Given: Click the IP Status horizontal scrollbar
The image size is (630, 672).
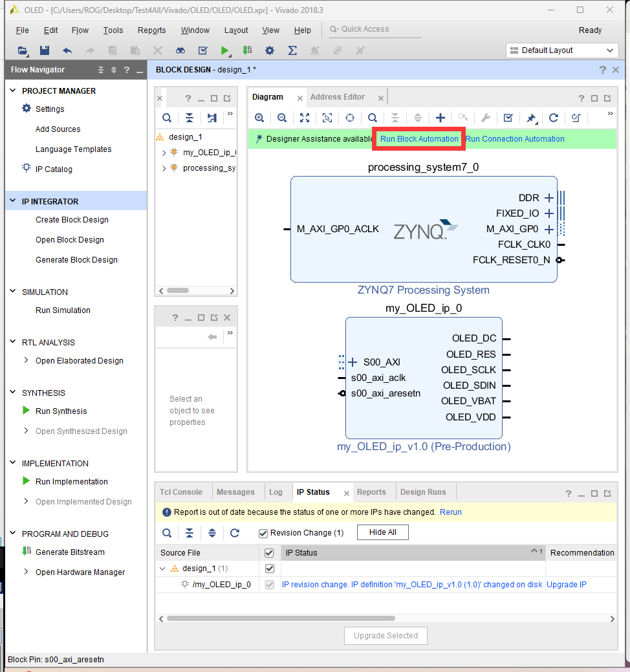Looking at the screenshot, I should (281, 618).
